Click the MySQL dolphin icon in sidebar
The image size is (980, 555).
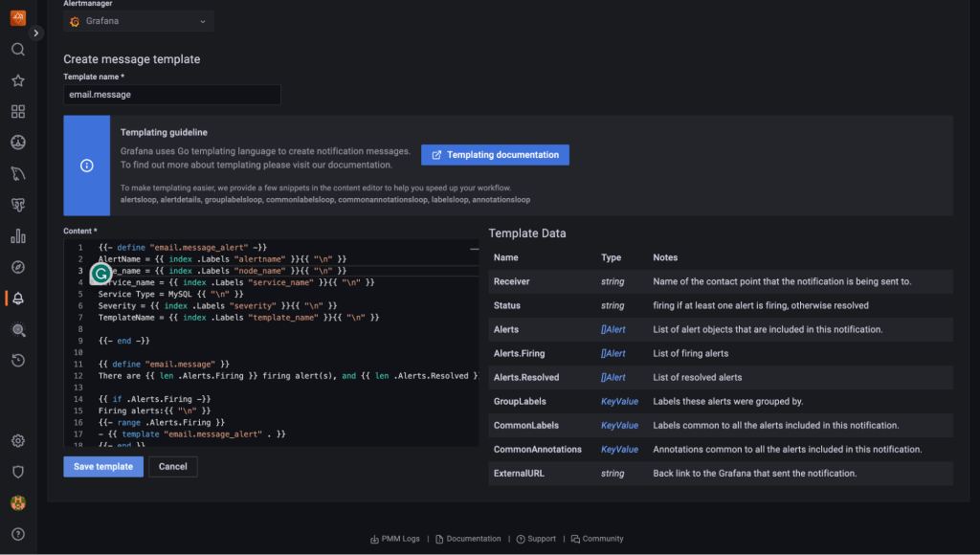pos(18,173)
